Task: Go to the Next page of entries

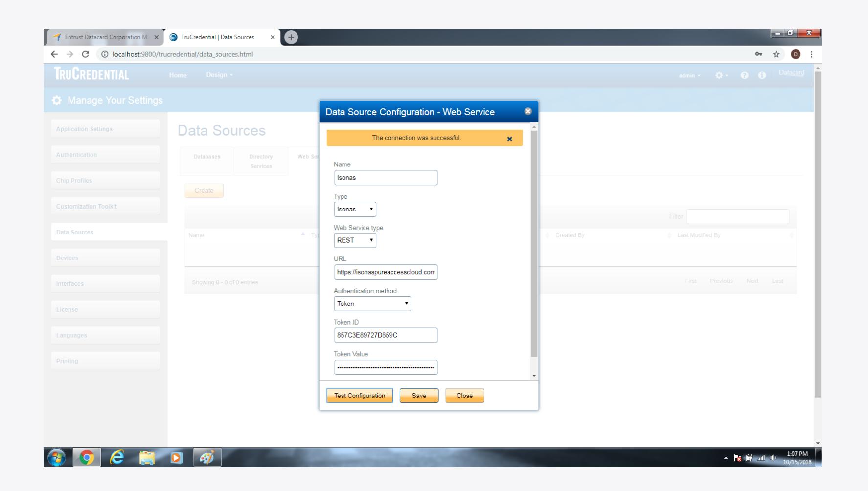Action: coord(753,281)
